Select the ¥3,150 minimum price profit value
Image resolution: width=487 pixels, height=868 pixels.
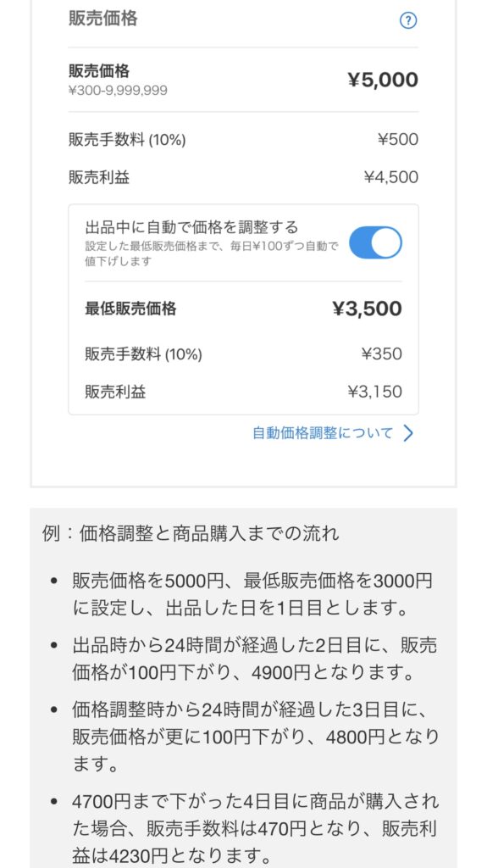click(375, 392)
